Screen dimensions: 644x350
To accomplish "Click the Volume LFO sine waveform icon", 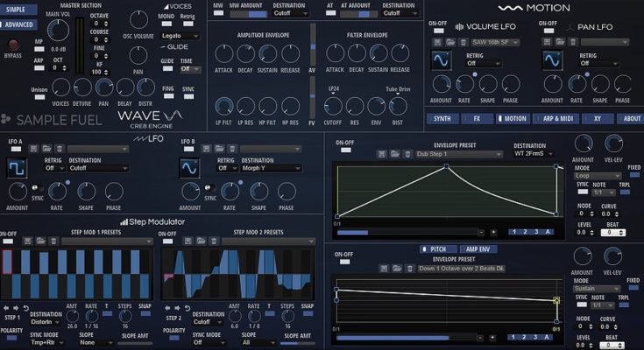I will 443,59.
